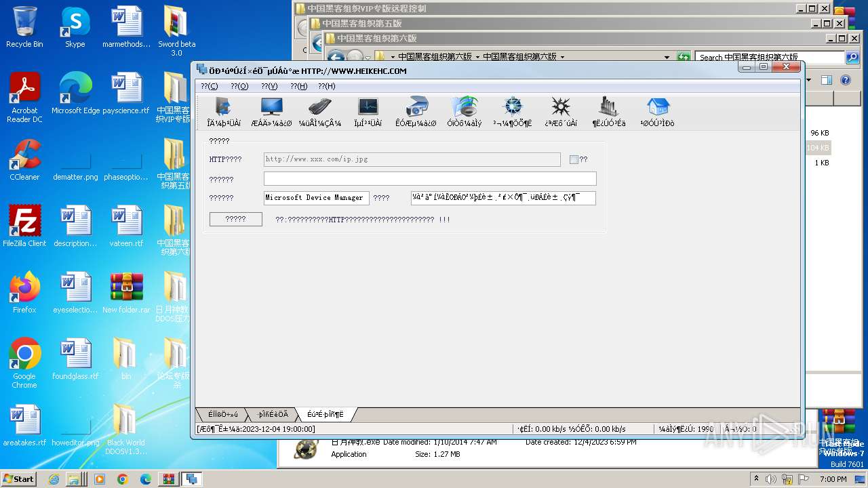Open the file manager toolbar icon with the blue arrow
This screenshot has width=868, height=488.
click(224, 112)
